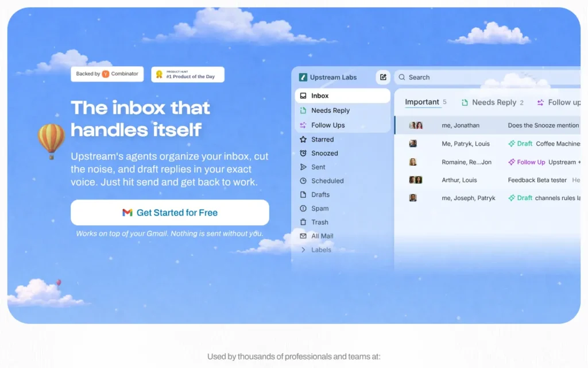588x368 pixels.
Task: Click avatars on the 'Arthur, Louis' row
Action: 416,180
